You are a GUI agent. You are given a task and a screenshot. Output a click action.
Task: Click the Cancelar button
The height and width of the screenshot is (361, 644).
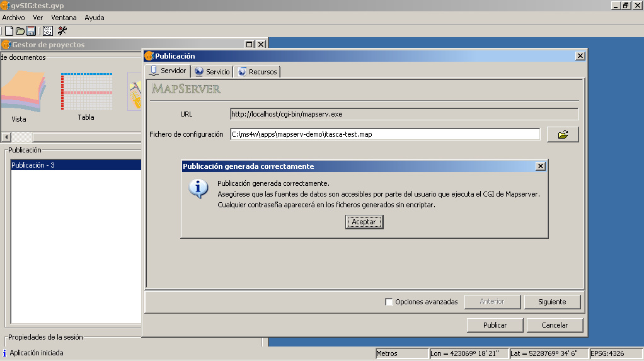click(x=555, y=325)
